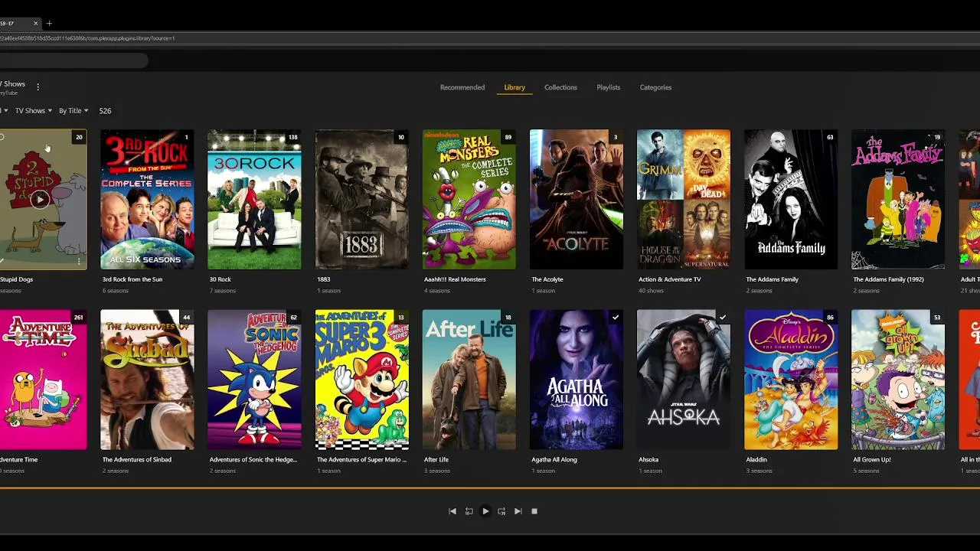Switch to the Recommended tab
This screenshot has width=980, height=551.
tap(462, 87)
